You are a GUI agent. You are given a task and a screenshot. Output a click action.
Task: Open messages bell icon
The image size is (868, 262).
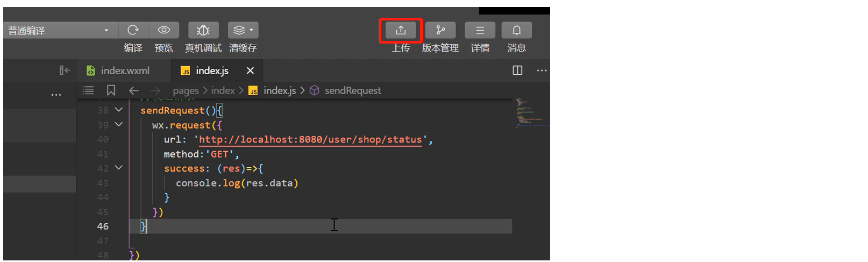(x=517, y=30)
